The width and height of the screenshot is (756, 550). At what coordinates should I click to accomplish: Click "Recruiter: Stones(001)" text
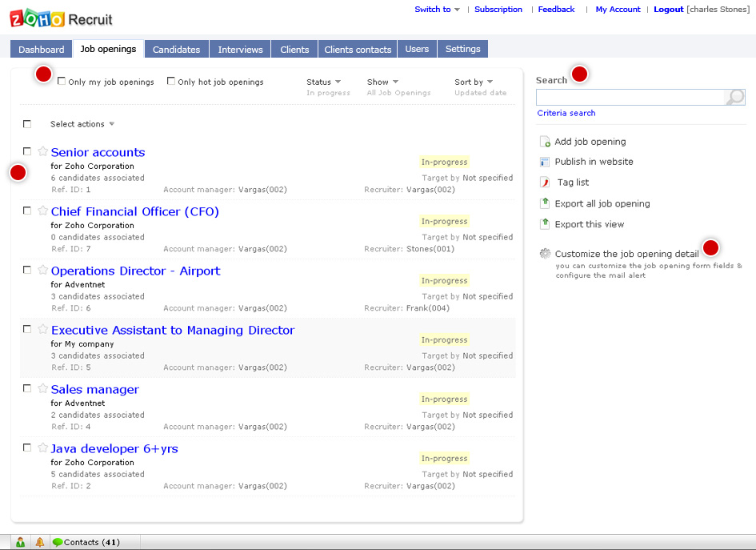409,249
